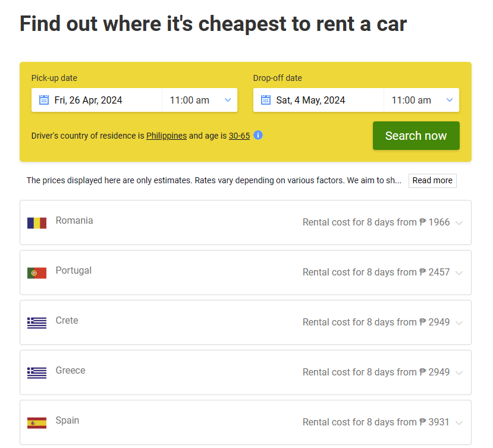Select the drop-off date field Sat, 4 May

pyautogui.click(x=310, y=100)
